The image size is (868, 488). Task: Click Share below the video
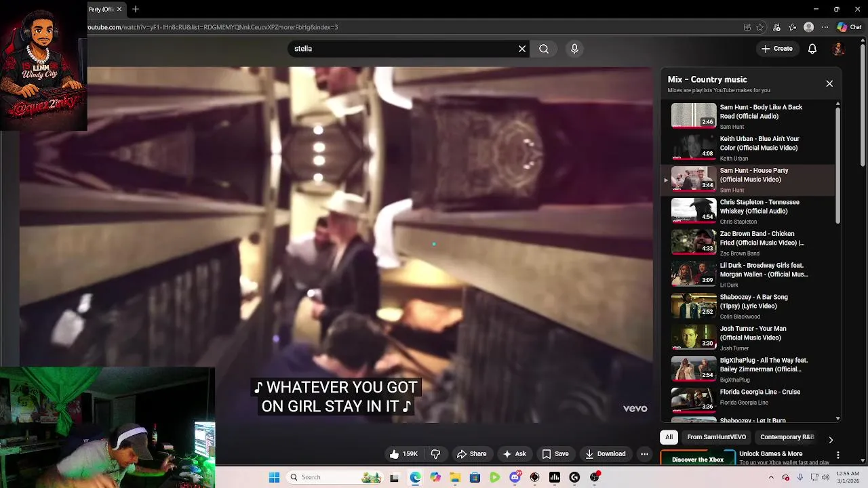471,454
